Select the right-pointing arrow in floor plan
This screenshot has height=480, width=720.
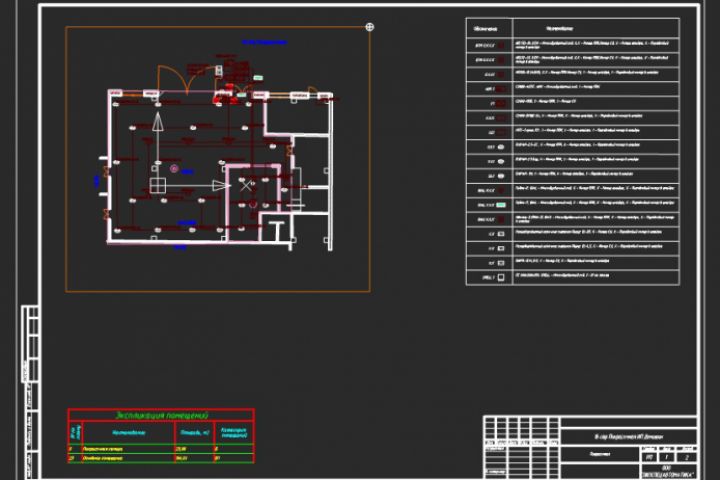tap(221, 186)
